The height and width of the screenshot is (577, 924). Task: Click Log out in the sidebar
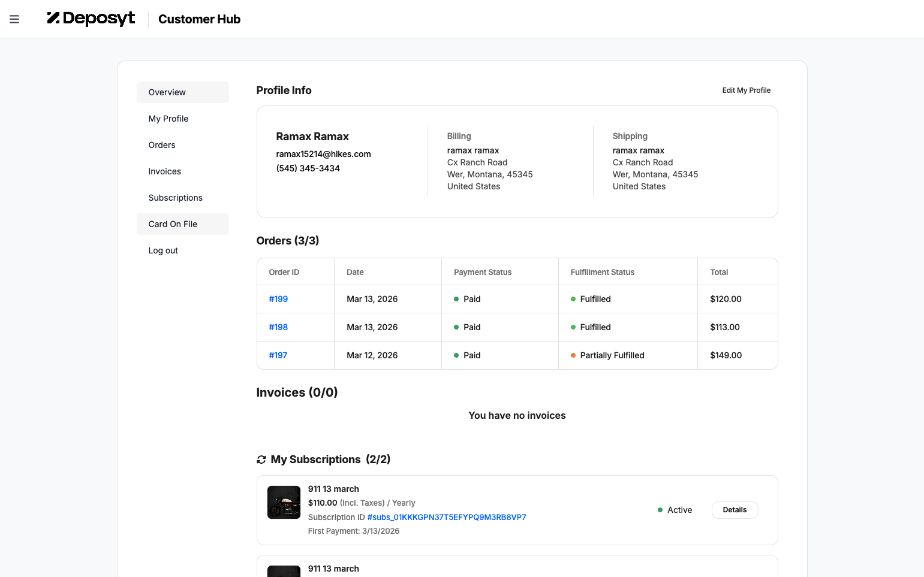(x=183, y=250)
